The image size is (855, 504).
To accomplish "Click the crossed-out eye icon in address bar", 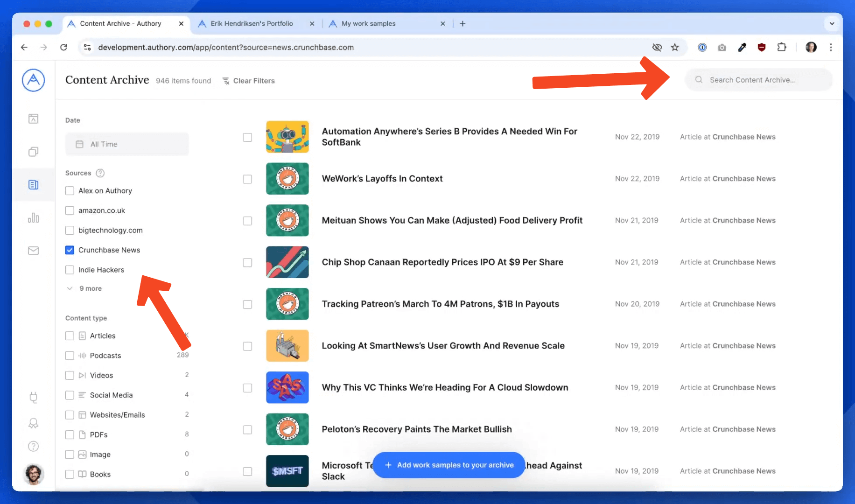I will pos(657,47).
